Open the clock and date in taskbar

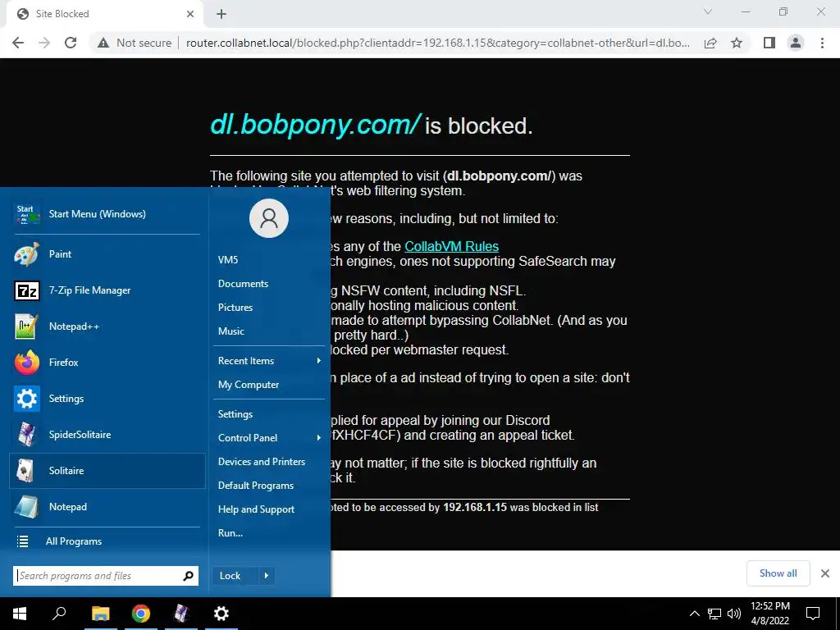point(769,614)
